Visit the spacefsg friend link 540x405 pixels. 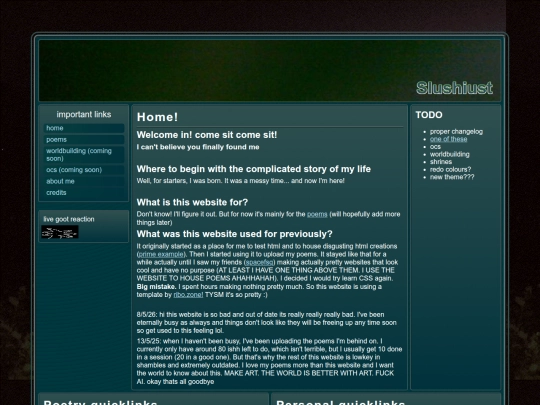tap(259, 262)
